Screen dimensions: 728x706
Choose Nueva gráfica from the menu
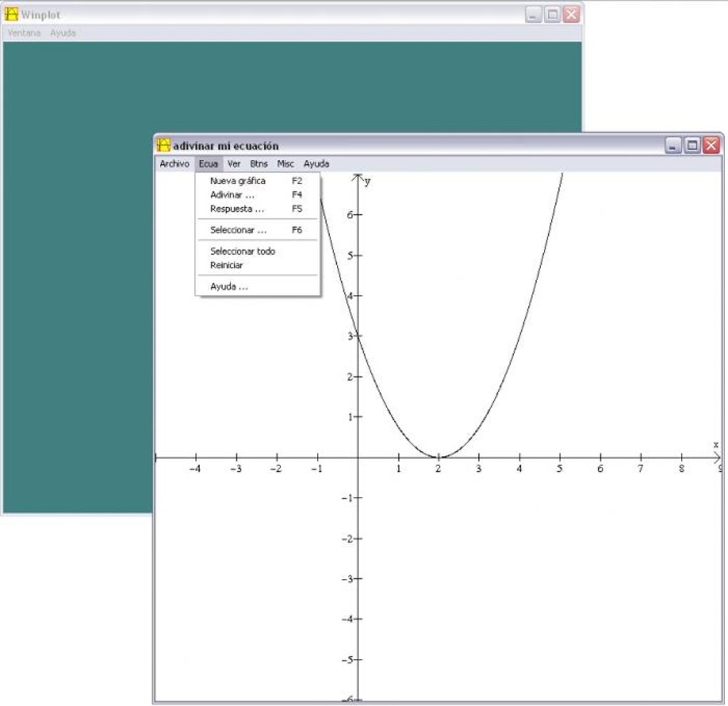coord(257,181)
